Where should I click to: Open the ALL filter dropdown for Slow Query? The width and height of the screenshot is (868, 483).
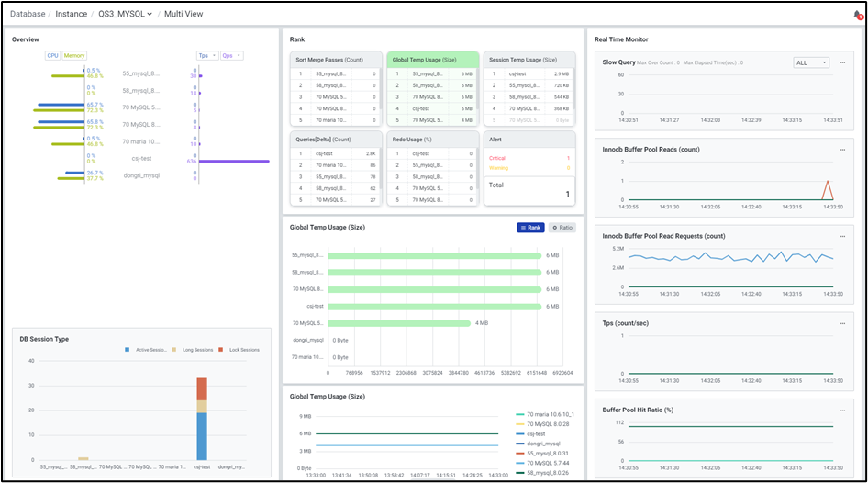click(x=810, y=62)
